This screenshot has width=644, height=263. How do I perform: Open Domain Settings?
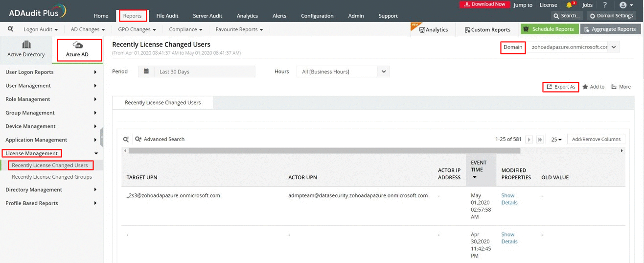(x=612, y=16)
